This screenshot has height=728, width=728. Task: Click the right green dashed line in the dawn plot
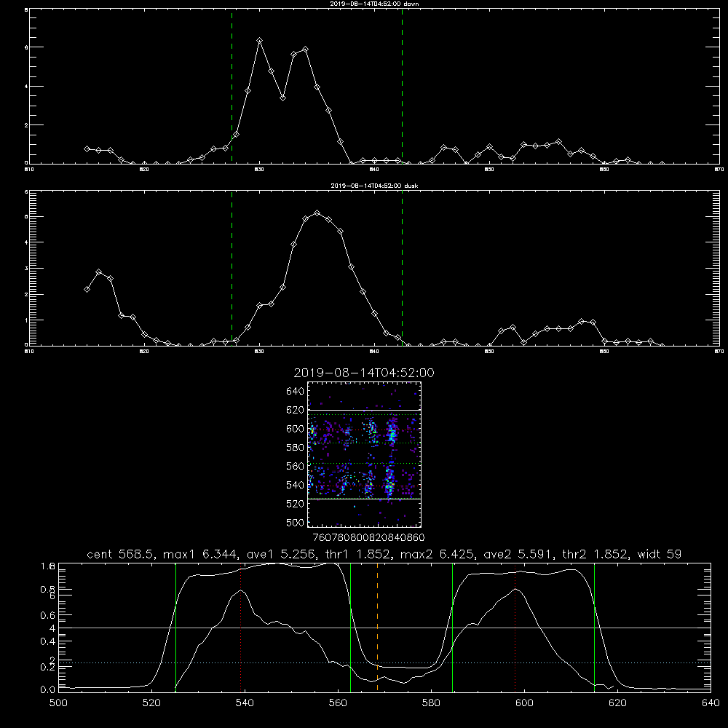(x=402, y=86)
